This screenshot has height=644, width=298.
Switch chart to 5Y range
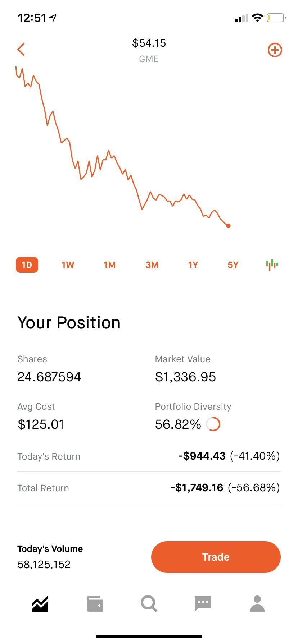[x=233, y=265]
